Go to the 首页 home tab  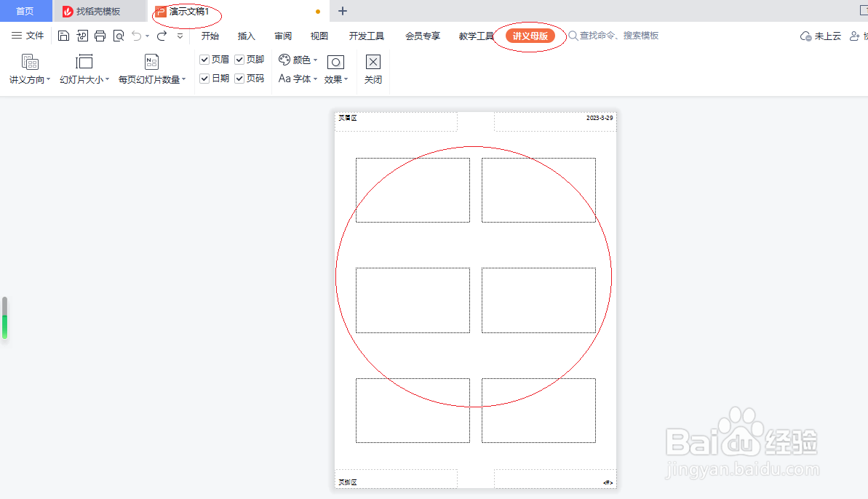pos(25,11)
